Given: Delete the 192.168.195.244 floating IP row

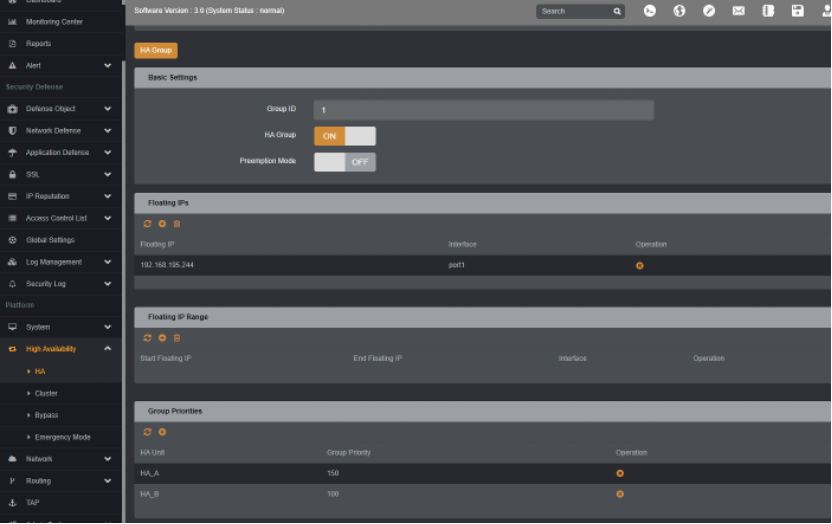Looking at the screenshot, I should [x=640, y=265].
